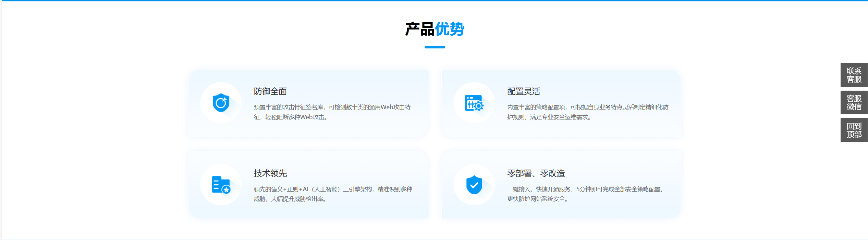Select the 技术领先 card heading
Image resolution: width=868 pixels, height=240 pixels.
coord(270,173)
